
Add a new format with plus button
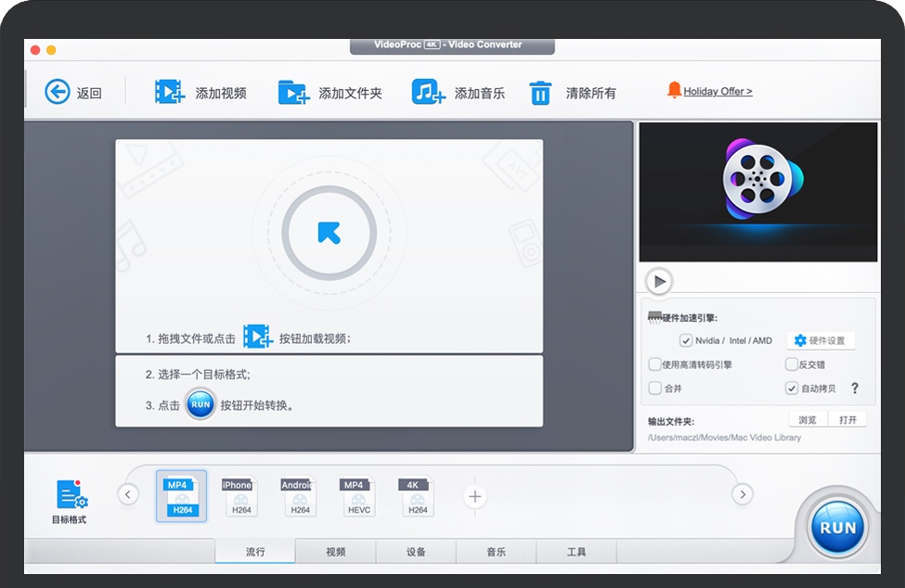pyautogui.click(x=475, y=496)
